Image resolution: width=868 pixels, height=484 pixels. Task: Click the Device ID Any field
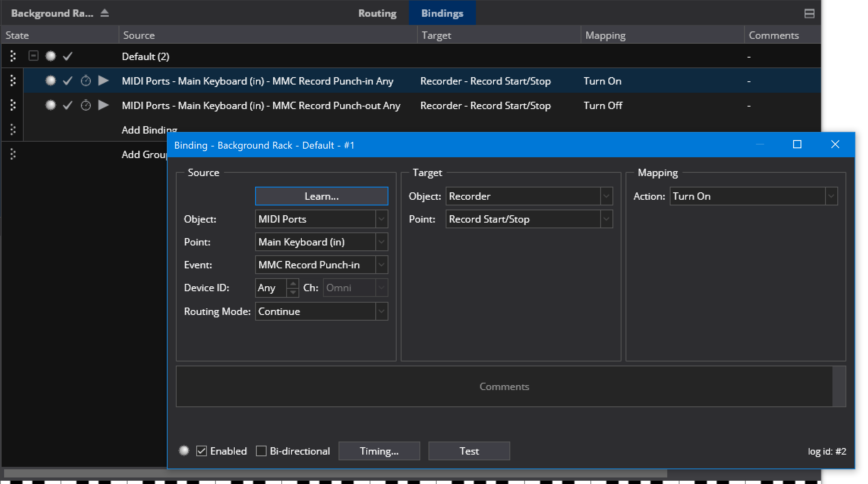pyautogui.click(x=271, y=288)
